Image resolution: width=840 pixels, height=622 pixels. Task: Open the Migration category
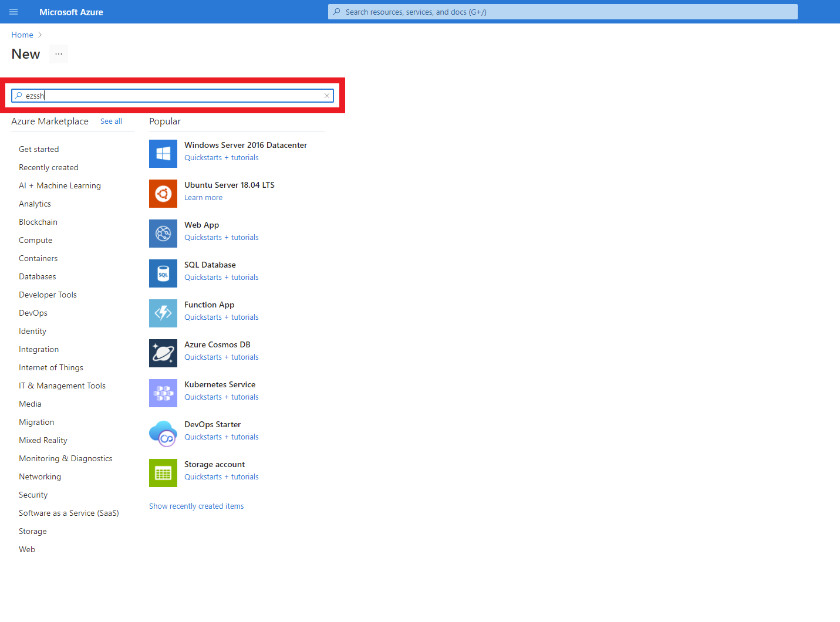36,422
